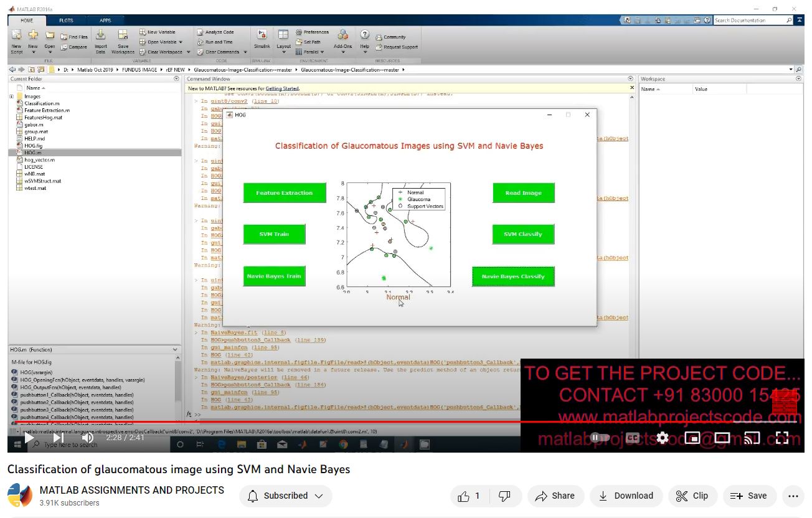The image size is (812, 518).
Task: Open the Getting Started link
Action: pyautogui.click(x=282, y=88)
